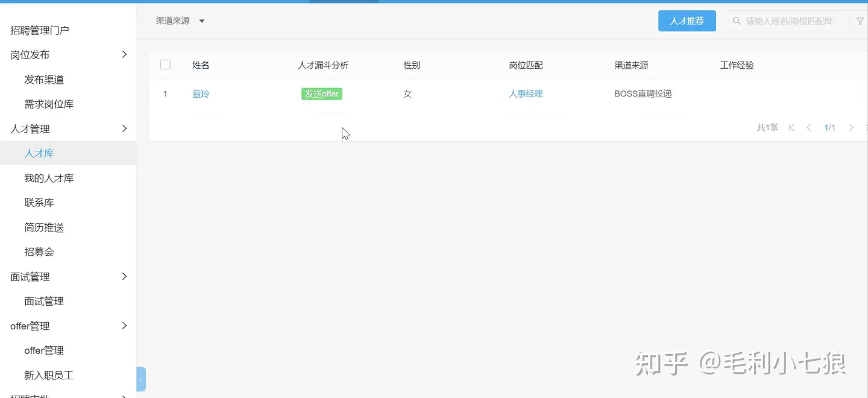Collapse the 岗位发布 section chevron
This screenshot has width=868, height=398.
point(124,54)
